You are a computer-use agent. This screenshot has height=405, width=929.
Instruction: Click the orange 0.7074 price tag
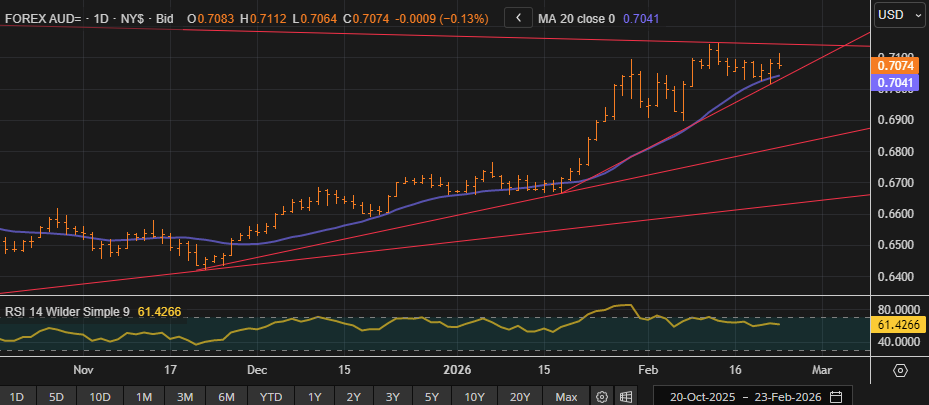click(892, 66)
